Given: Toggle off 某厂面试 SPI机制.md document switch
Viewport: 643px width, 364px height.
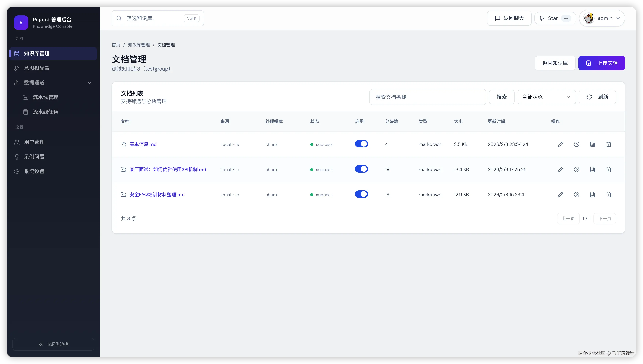Looking at the screenshot, I should (361, 169).
